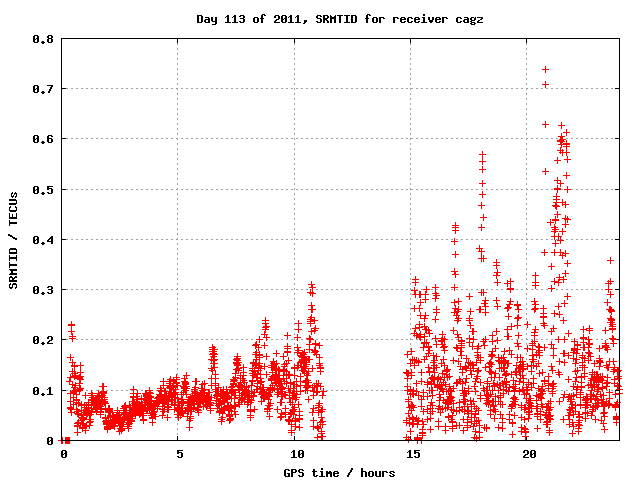Click the 0.8 tick label on y-axis

pyautogui.click(x=43, y=39)
